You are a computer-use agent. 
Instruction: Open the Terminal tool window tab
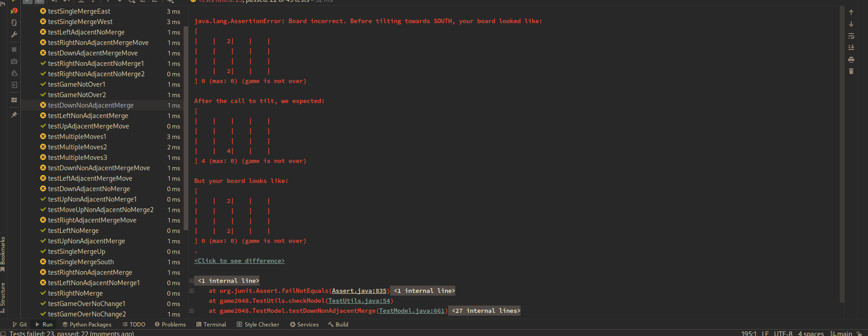(x=211, y=325)
